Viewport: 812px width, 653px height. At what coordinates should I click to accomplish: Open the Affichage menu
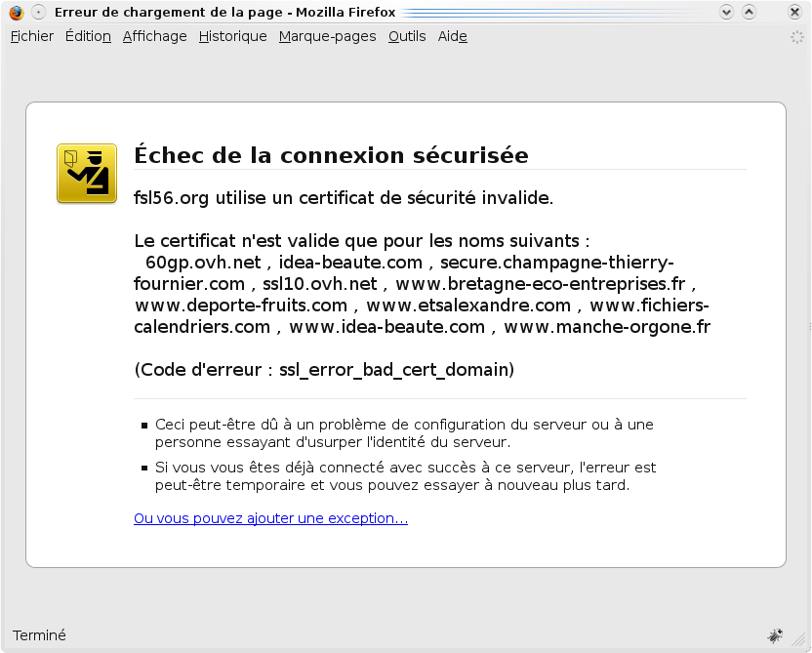tap(155, 36)
